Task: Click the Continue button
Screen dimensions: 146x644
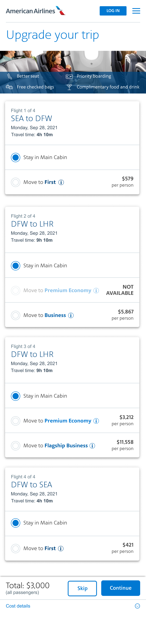Action: pos(120,588)
